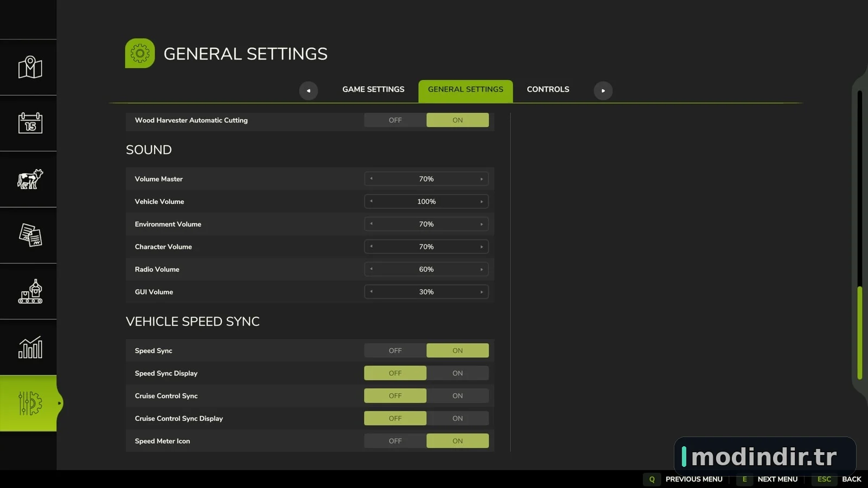Click the Environment Volume 70% value

click(x=426, y=224)
